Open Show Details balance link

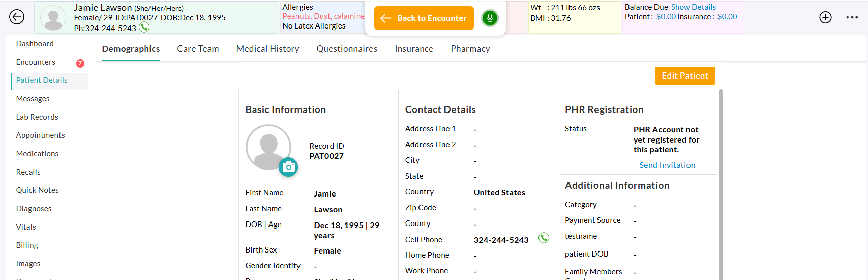pos(693,7)
